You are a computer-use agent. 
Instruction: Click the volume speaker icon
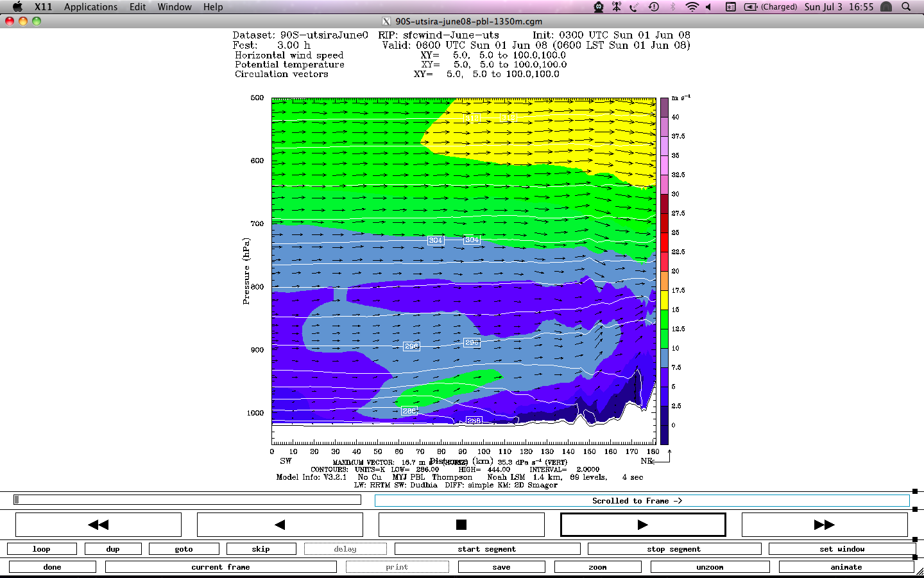(709, 7)
